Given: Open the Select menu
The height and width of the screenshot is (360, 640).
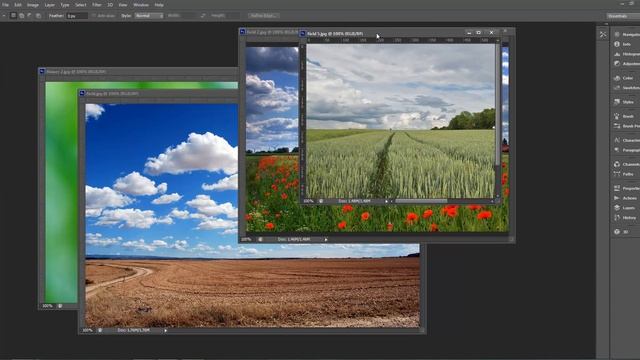Looking at the screenshot, I should [80, 5].
